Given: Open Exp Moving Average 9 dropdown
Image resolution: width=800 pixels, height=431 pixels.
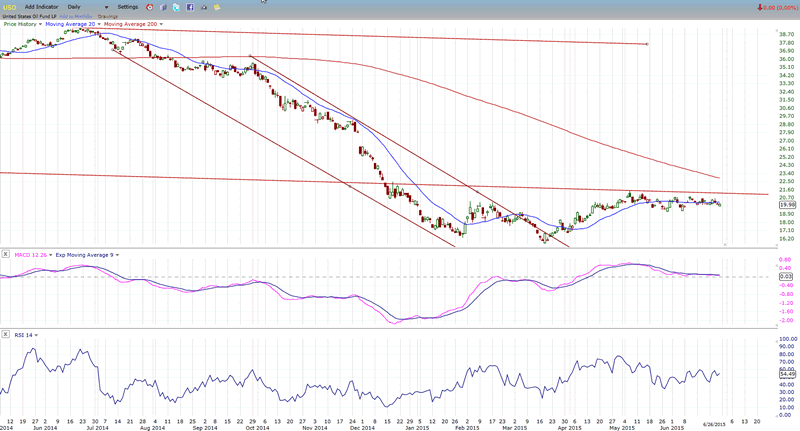Looking at the screenshot, I should [117, 254].
